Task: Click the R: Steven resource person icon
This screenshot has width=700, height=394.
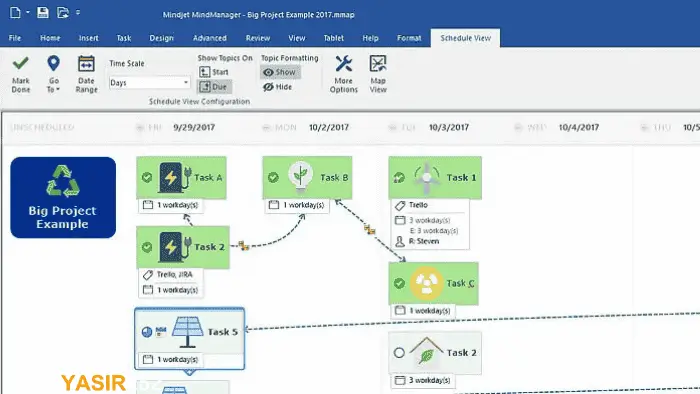Action: pos(400,241)
